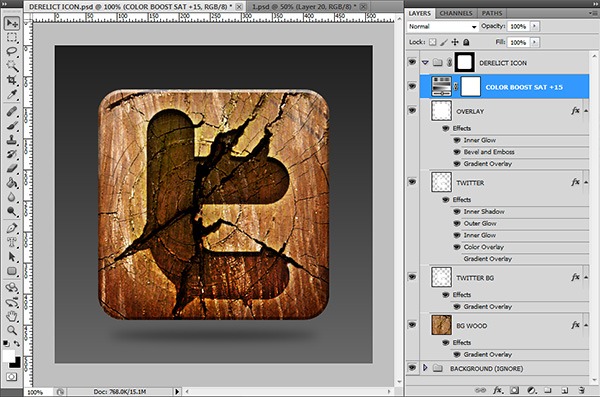Hide the DERELICT ICON group

[x=412, y=62]
